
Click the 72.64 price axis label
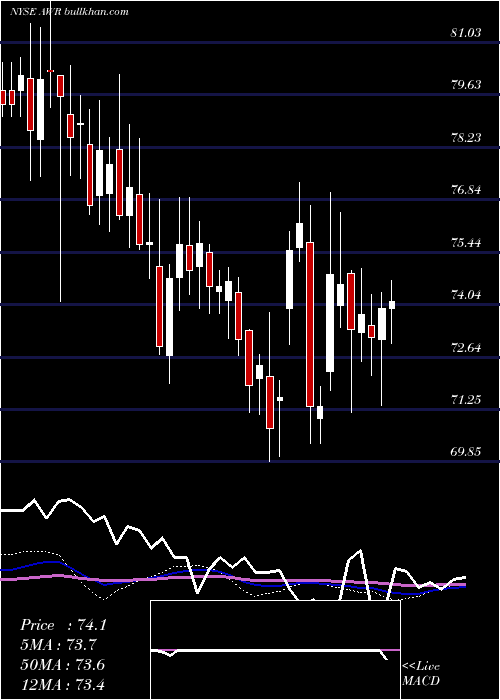point(466,347)
